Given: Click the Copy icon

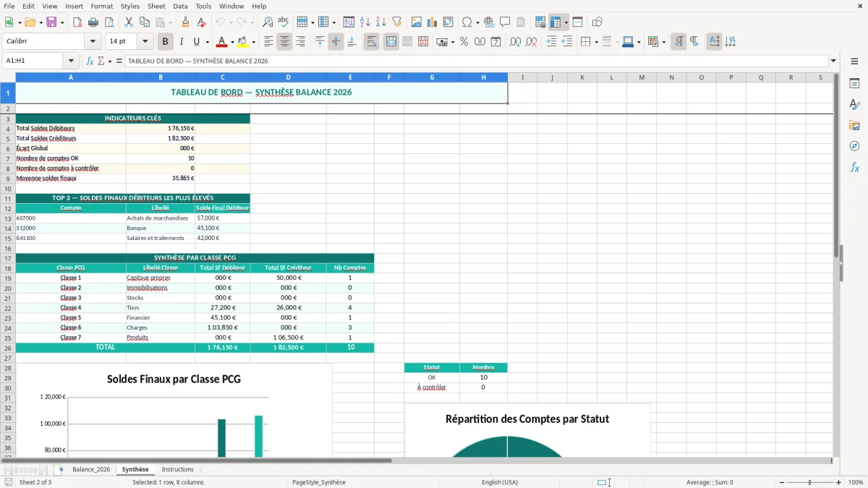Looking at the screenshot, I should [x=145, y=22].
